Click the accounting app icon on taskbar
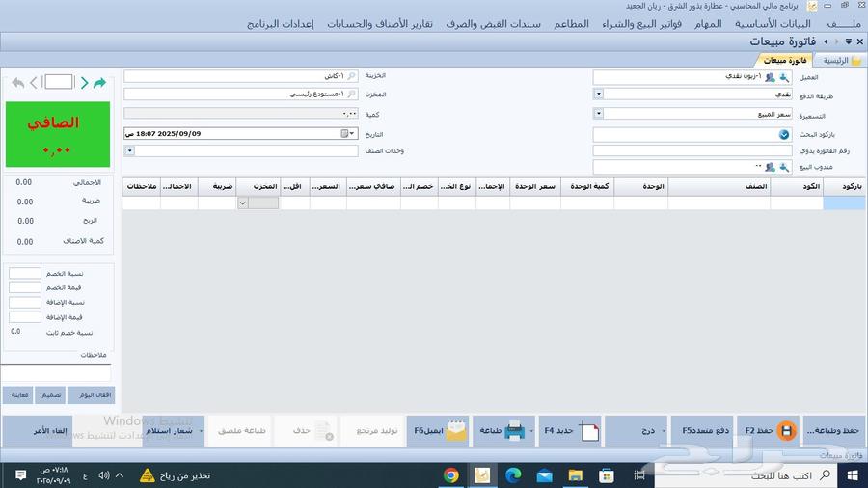868x488 pixels. [x=482, y=475]
